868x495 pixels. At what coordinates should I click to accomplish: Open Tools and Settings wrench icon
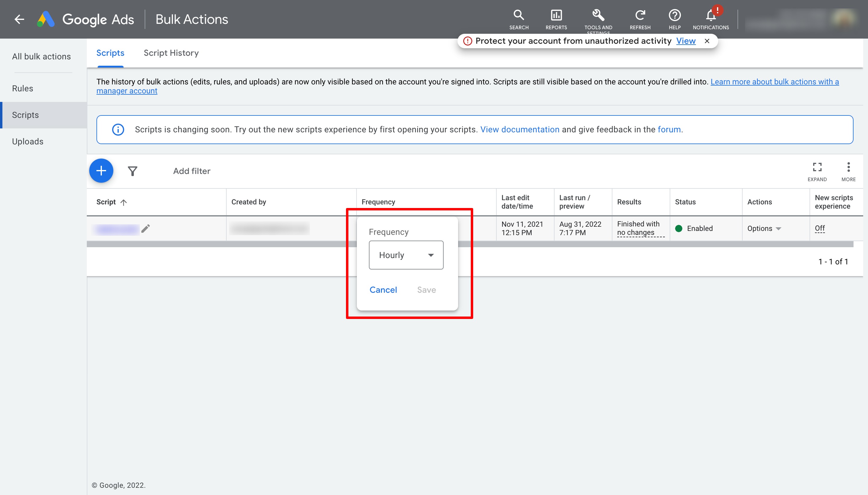click(598, 15)
